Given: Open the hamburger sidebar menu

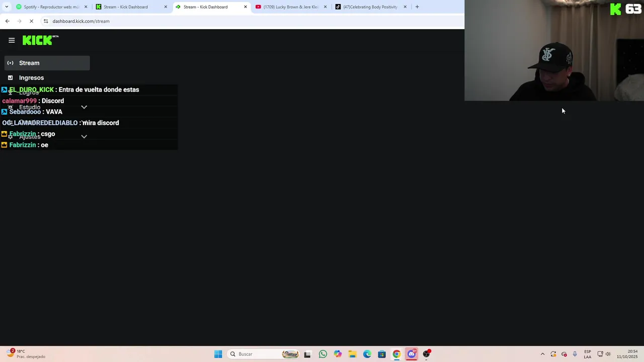Looking at the screenshot, I should tap(12, 40).
